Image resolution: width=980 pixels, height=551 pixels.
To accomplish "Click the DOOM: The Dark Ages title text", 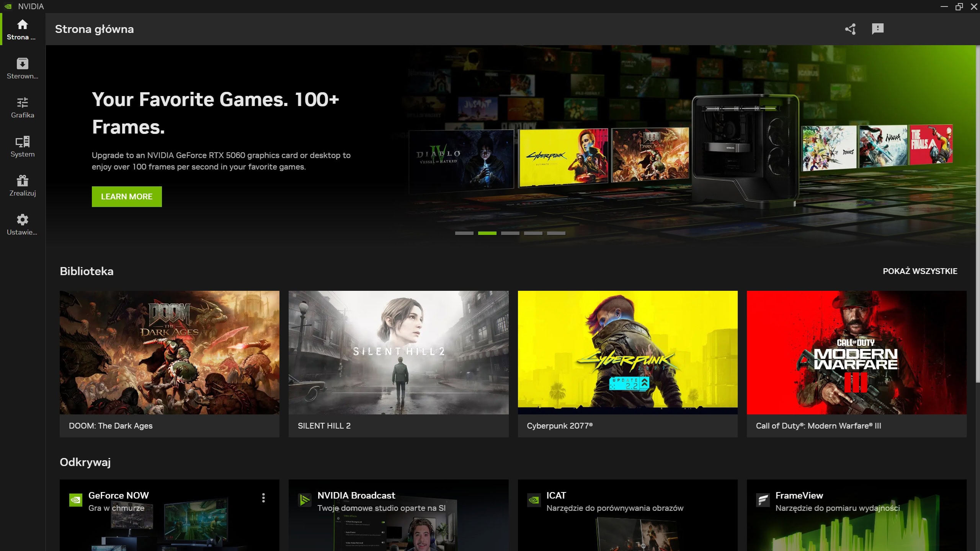I will coord(111,426).
